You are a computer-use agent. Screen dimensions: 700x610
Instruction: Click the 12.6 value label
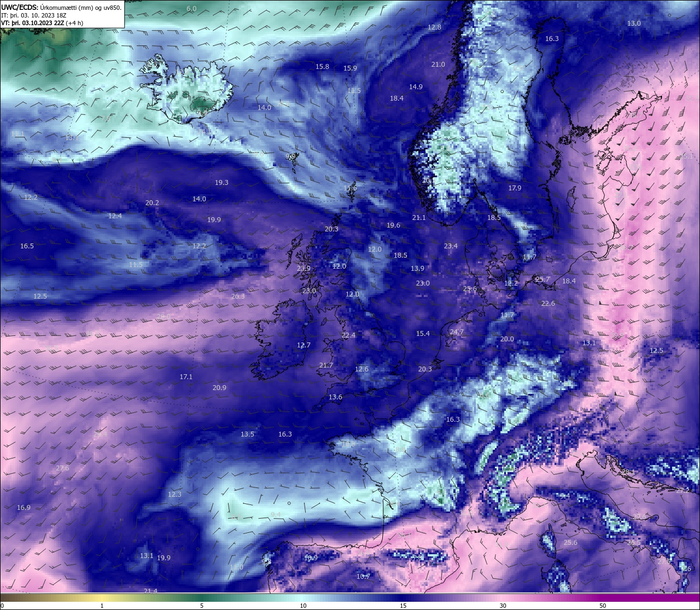(361, 369)
